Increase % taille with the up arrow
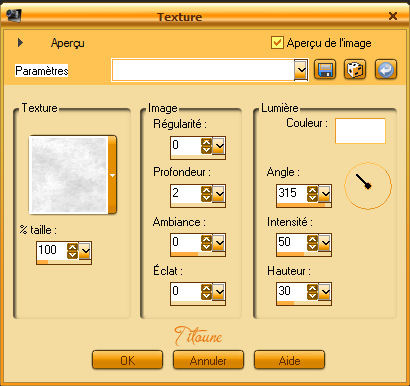 [x=72, y=247]
